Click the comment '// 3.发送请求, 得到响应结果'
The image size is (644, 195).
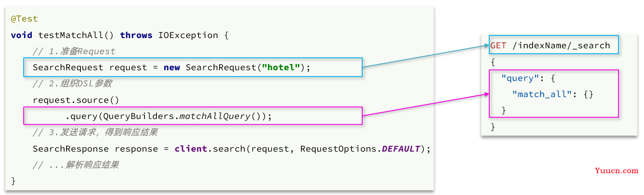pos(95,133)
